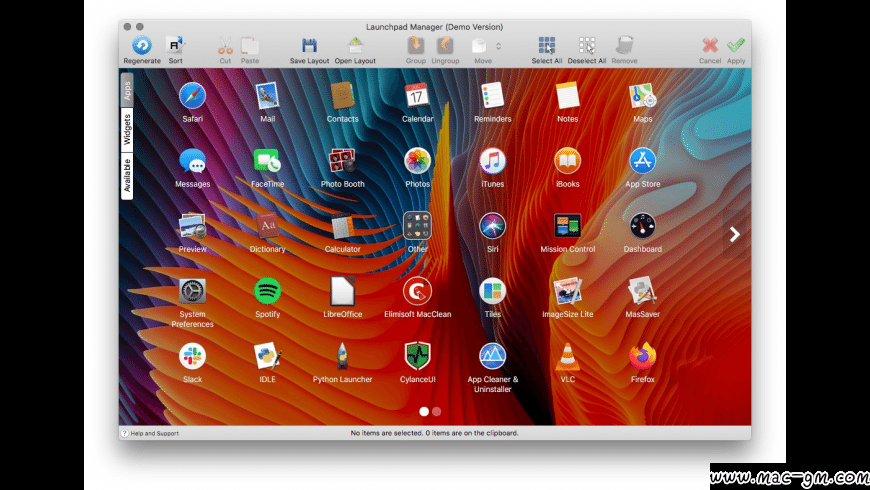Select the Safari app icon

click(193, 96)
